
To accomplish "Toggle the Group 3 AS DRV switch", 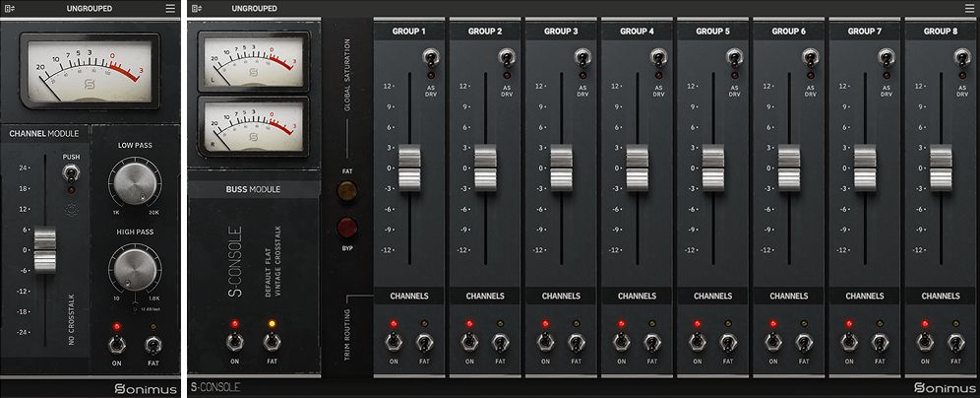I will point(582,58).
